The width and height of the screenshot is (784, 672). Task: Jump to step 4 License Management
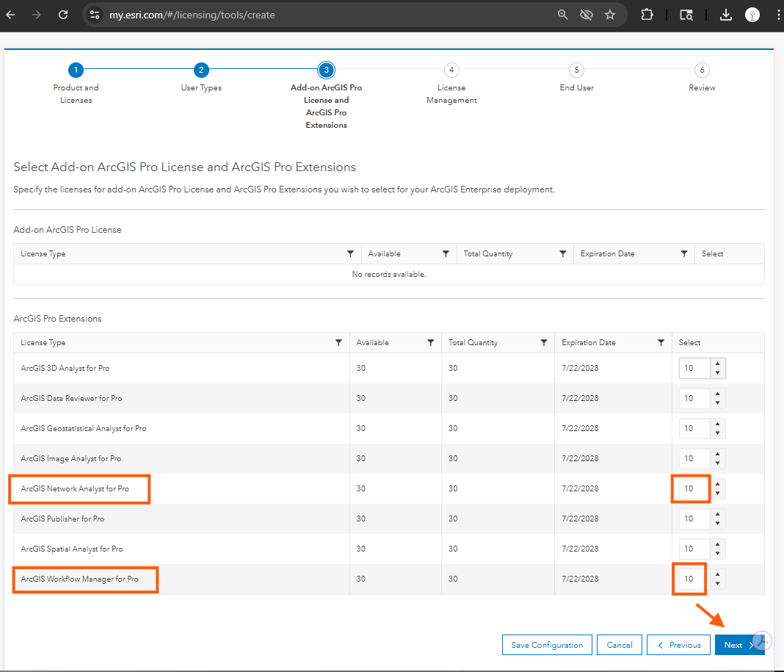point(451,71)
